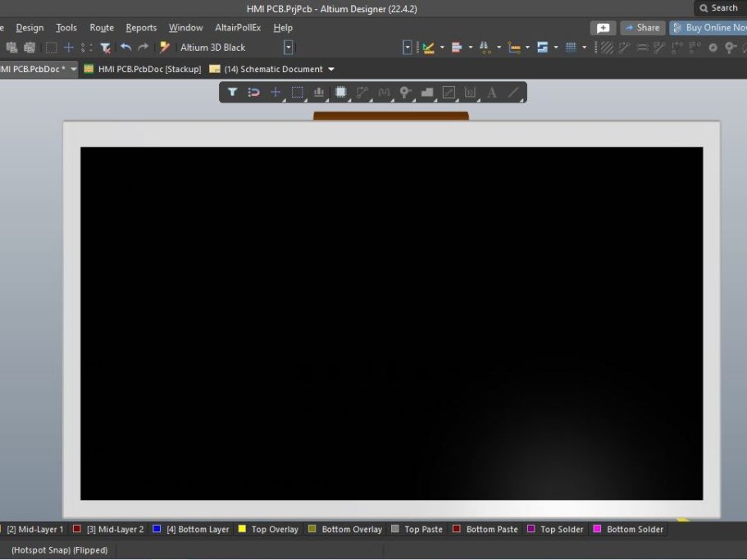Screen dimensions: 747x560
Task: Click the Interactive Routing icon in Active Bar
Action: [362, 92]
